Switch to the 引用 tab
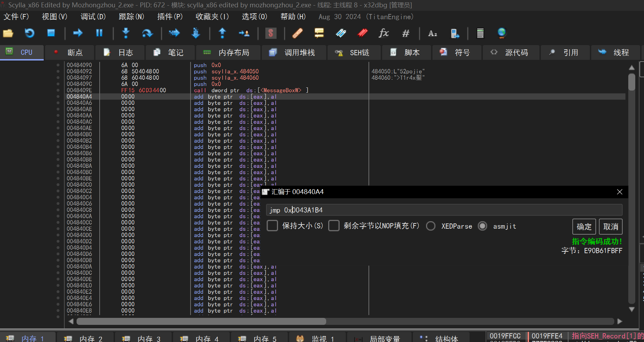Screen dimensions: 644x342 565,52
